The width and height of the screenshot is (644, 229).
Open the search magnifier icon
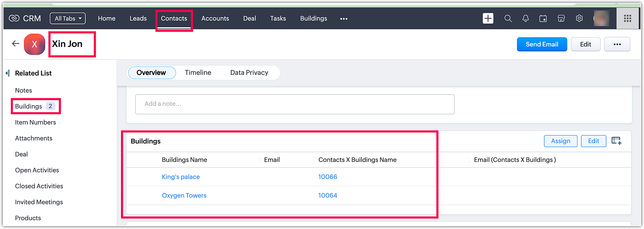[508, 18]
